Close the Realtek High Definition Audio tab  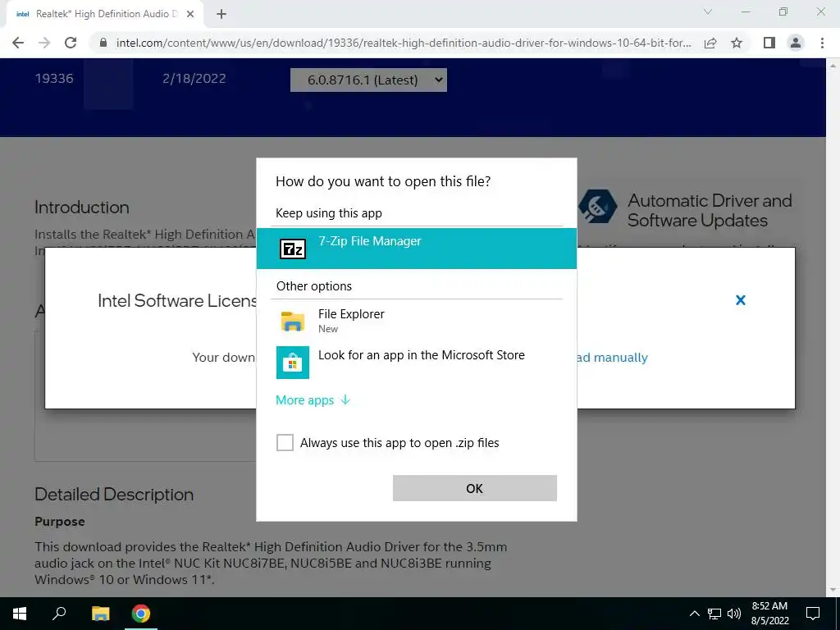190,14
